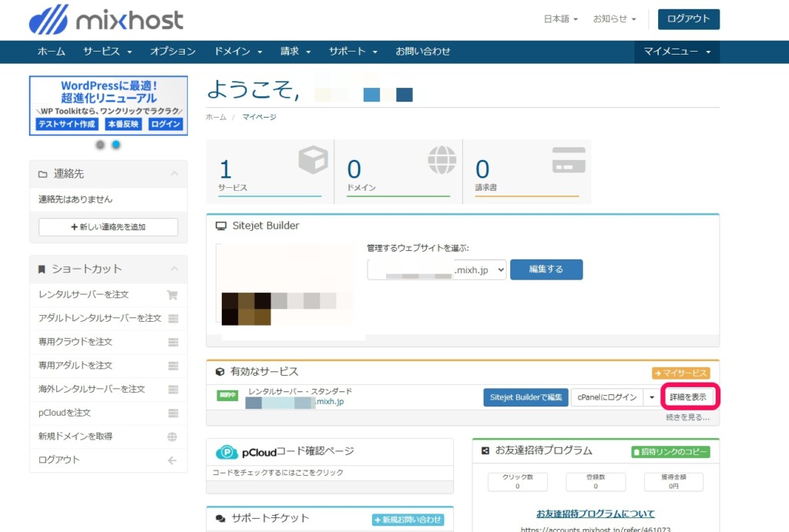Screen dimensions: 789x532
Task: Select the Sitejet Builder monitor icon
Action: click(x=221, y=225)
